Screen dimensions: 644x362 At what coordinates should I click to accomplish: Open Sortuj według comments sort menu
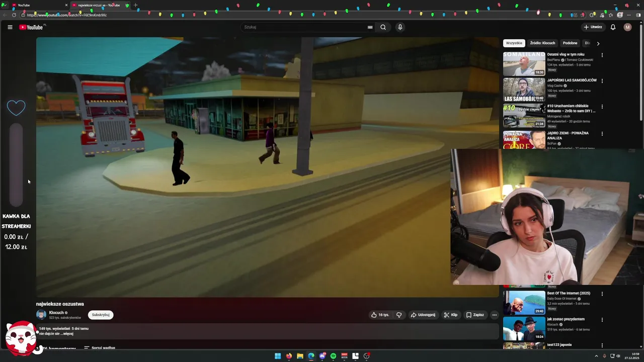coord(100,348)
